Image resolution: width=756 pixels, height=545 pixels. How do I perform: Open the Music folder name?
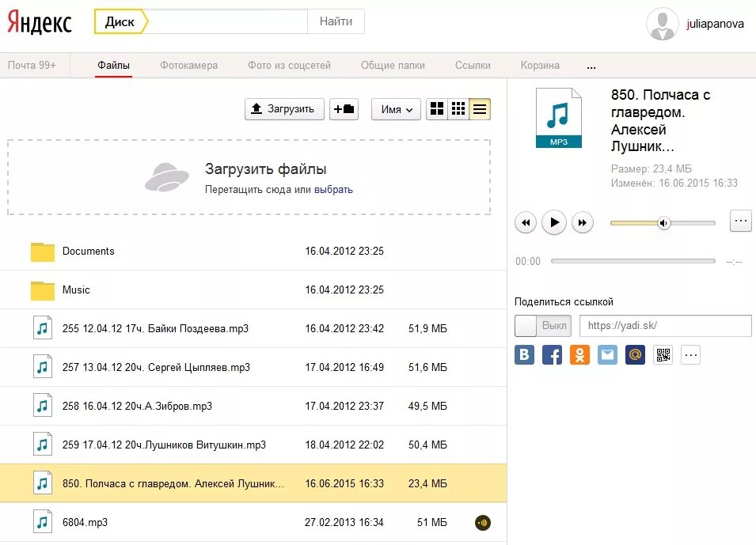click(x=76, y=290)
